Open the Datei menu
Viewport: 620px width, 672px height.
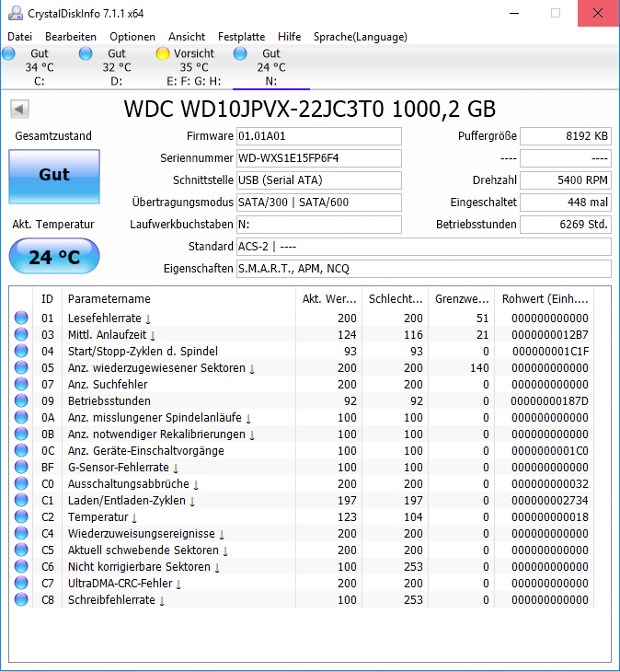click(19, 37)
